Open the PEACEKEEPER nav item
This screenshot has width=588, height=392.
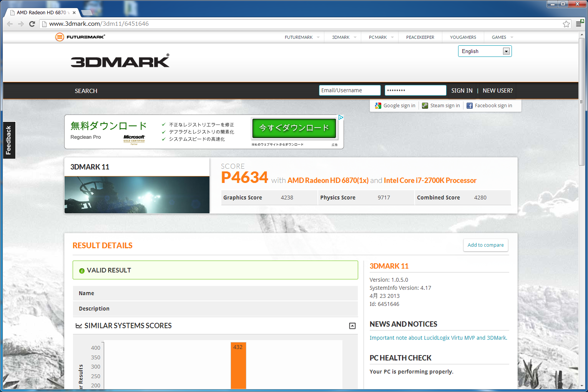(420, 37)
